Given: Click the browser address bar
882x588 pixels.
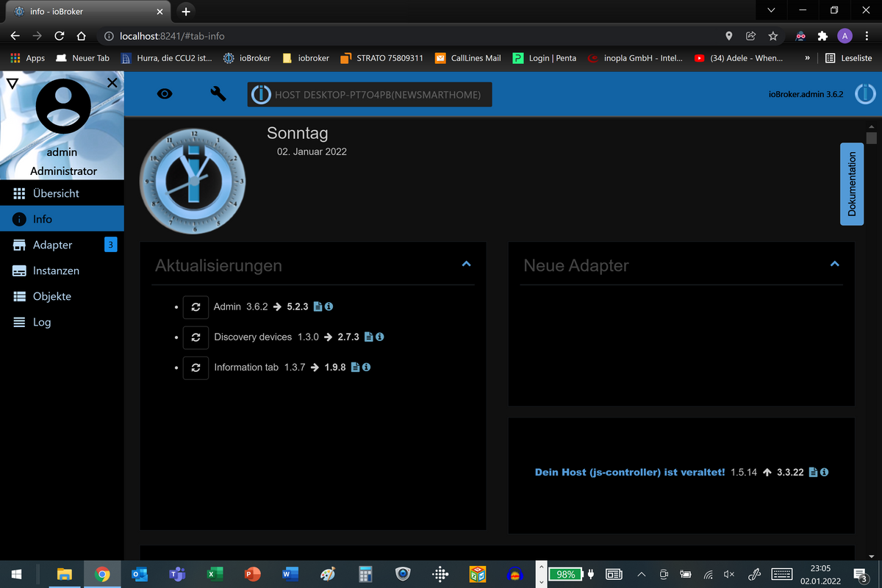Looking at the screenshot, I should [x=412, y=35].
